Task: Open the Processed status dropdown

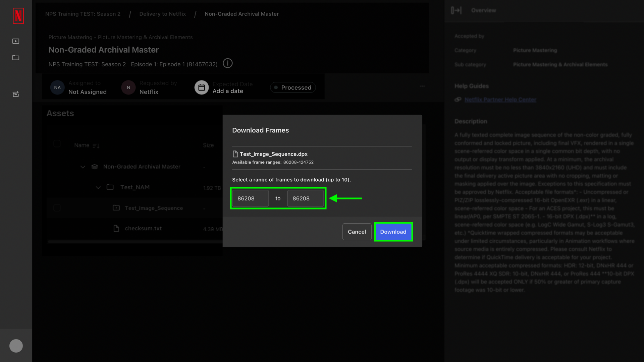Action: coord(293,87)
